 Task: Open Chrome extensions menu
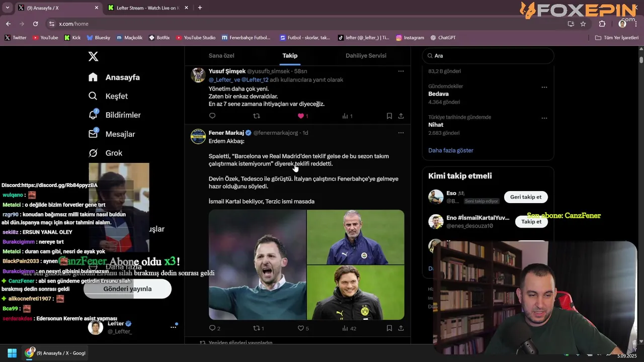coord(602,24)
